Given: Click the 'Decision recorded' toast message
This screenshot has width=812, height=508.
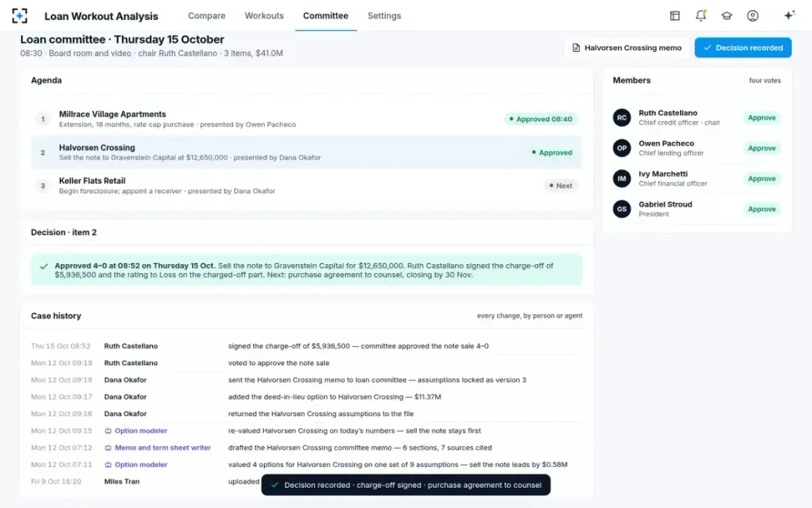Looking at the screenshot, I should coord(406,485).
